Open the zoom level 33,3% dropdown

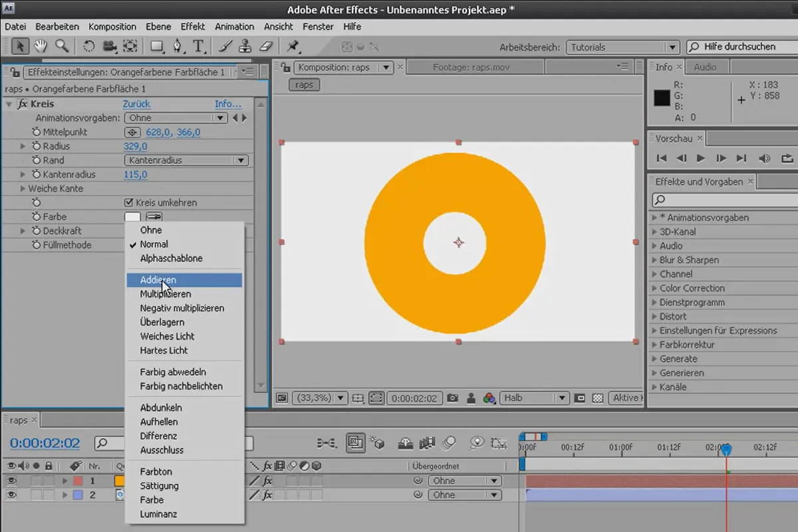[321, 398]
